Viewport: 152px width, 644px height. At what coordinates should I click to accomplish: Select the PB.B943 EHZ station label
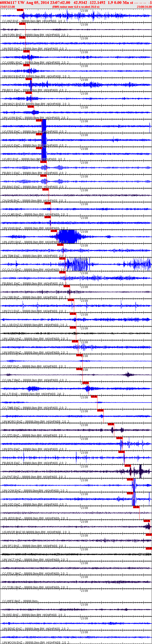[x=35, y=187]
